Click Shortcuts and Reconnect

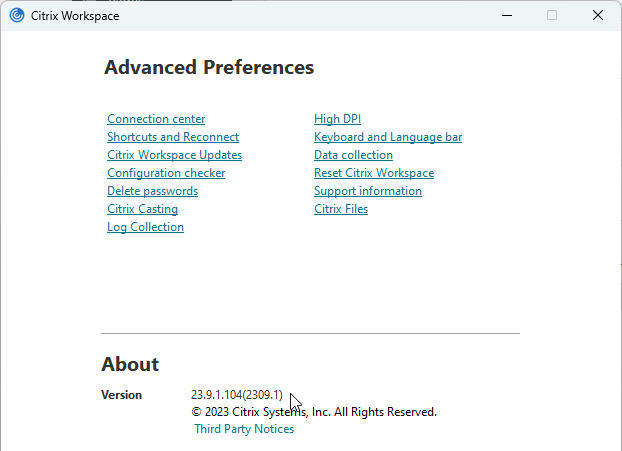pyautogui.click(x=173, y=137)
